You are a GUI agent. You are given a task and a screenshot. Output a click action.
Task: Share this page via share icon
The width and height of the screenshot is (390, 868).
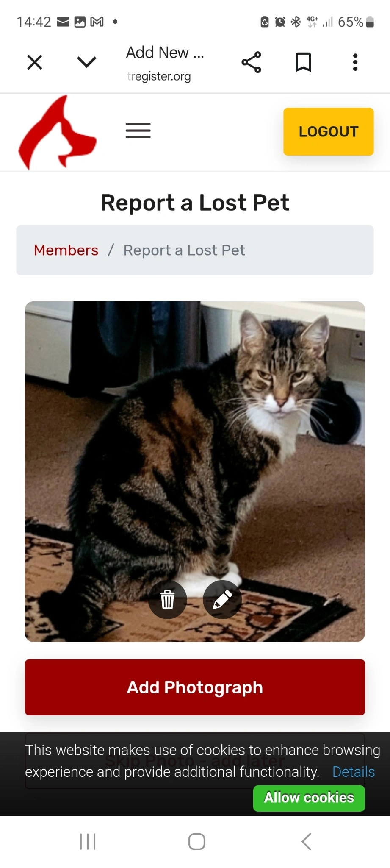[252, 62]
